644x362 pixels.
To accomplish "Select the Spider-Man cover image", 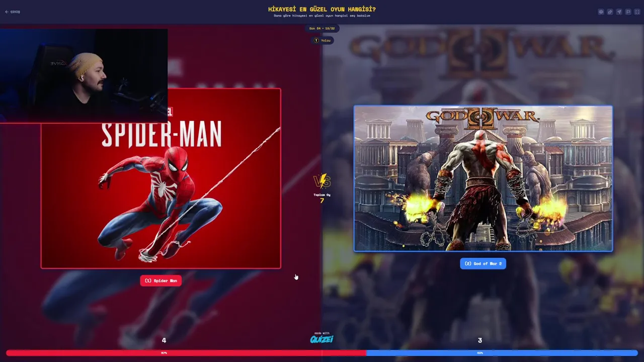I will 161,178.
